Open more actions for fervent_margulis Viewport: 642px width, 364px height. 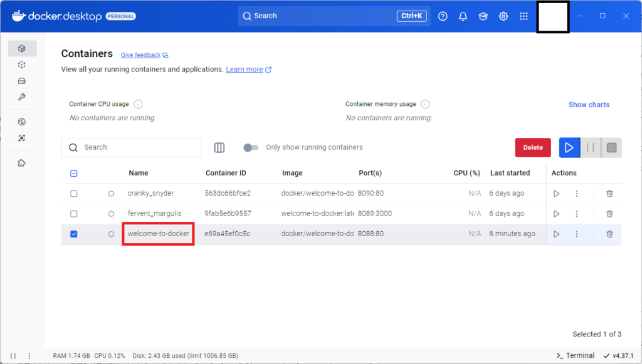577,214
